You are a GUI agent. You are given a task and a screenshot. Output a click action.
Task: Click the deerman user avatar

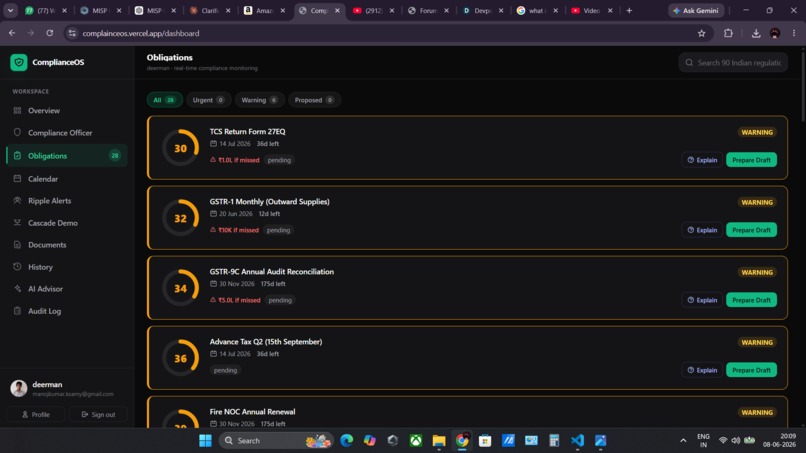tap(19, 388)
